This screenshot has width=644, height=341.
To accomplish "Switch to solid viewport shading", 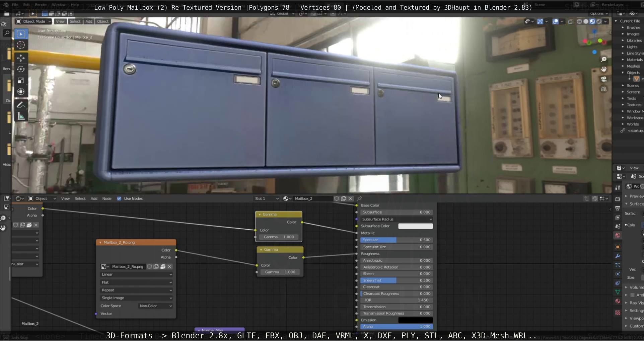I will click(x=586, y=21).
